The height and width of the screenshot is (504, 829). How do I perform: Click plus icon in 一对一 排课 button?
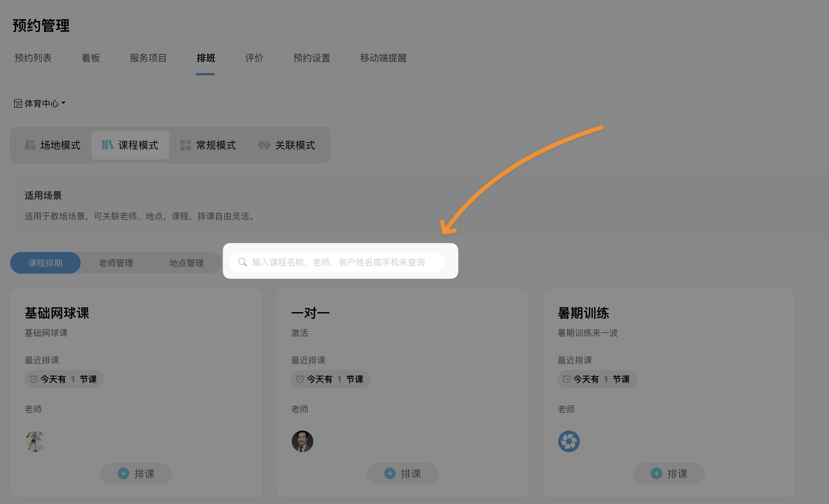click(390, 473)
